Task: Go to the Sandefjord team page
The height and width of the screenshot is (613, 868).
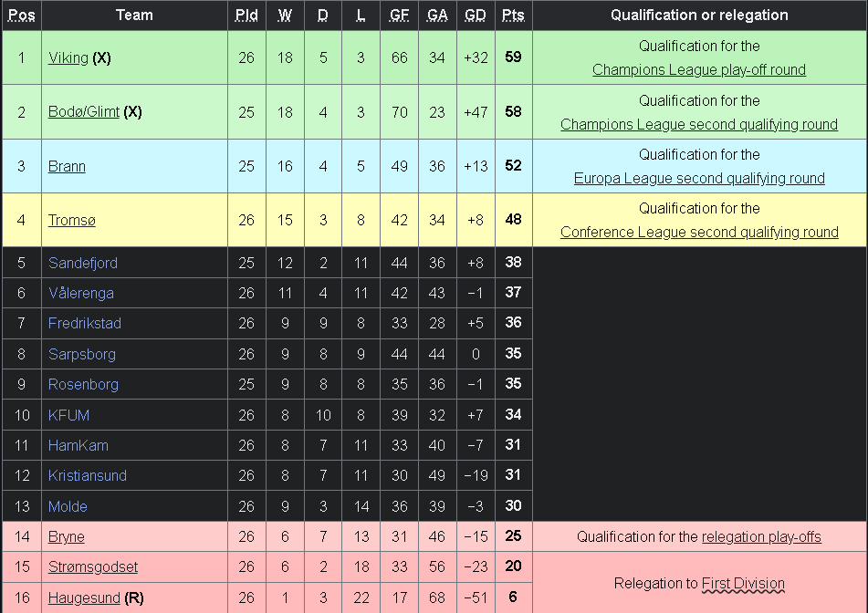Action: (x=83, y=263)
